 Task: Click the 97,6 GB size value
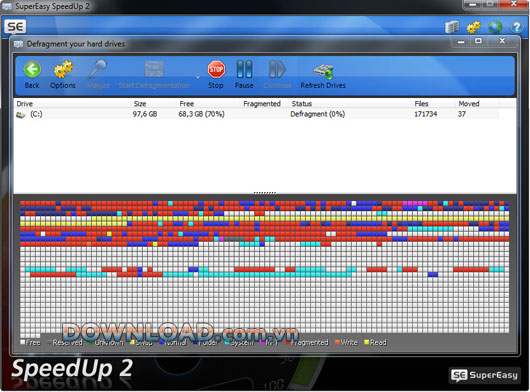point(145,114)
